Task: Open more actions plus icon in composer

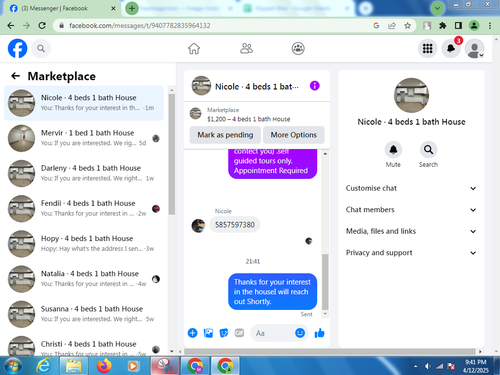Action: [193, 333]
